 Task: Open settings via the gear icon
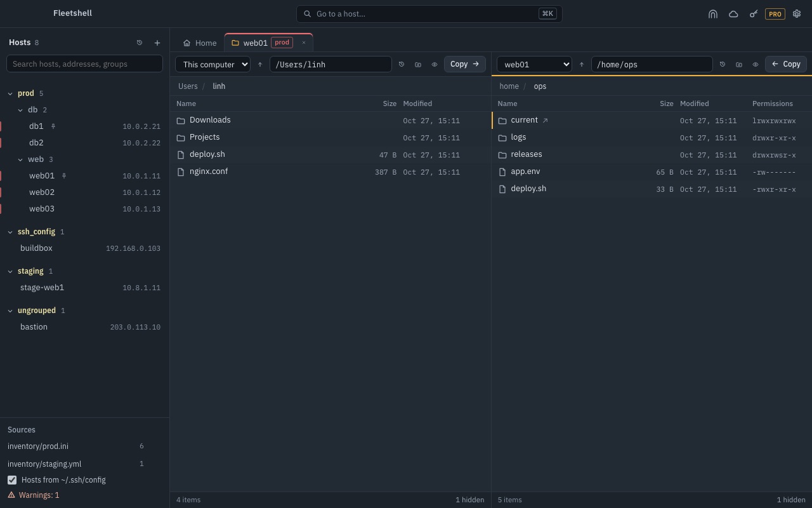click(797, 14)
